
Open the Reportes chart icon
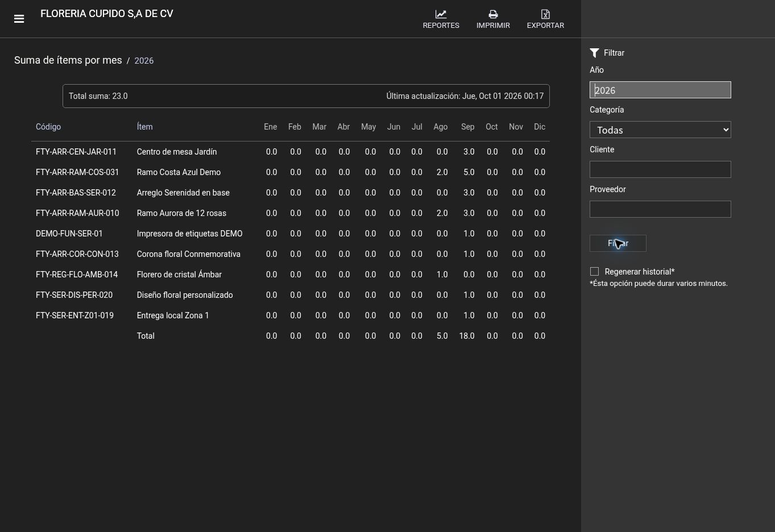(x=441, y=14)
